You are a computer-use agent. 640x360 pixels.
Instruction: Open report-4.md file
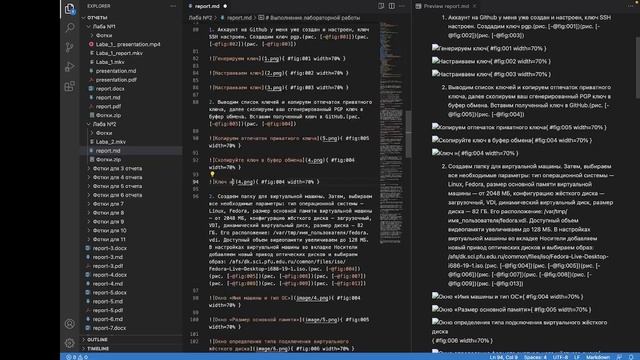point(107,284)
